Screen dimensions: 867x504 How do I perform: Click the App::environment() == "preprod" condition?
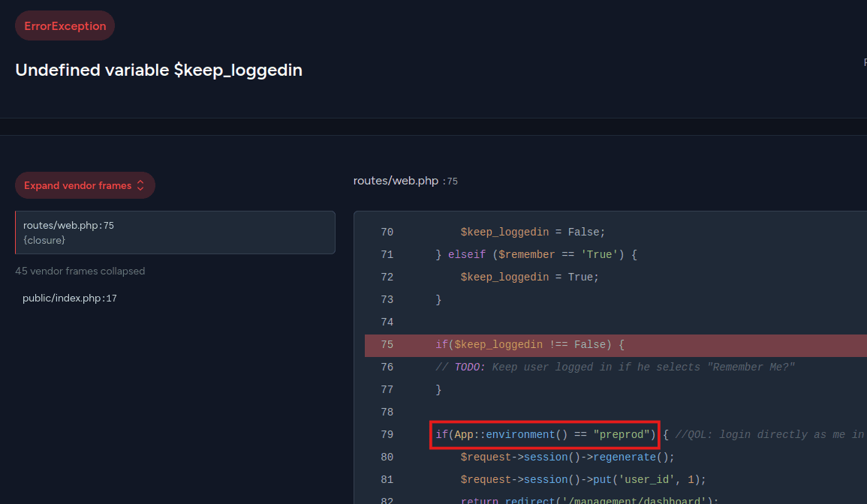[x=545, y=435]
